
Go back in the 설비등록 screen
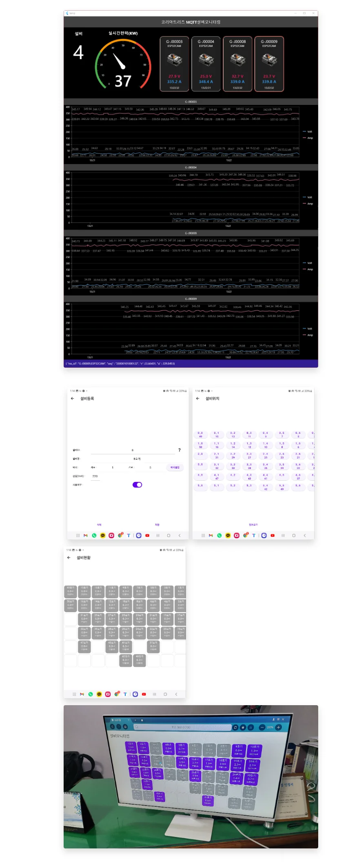(73, 398)
